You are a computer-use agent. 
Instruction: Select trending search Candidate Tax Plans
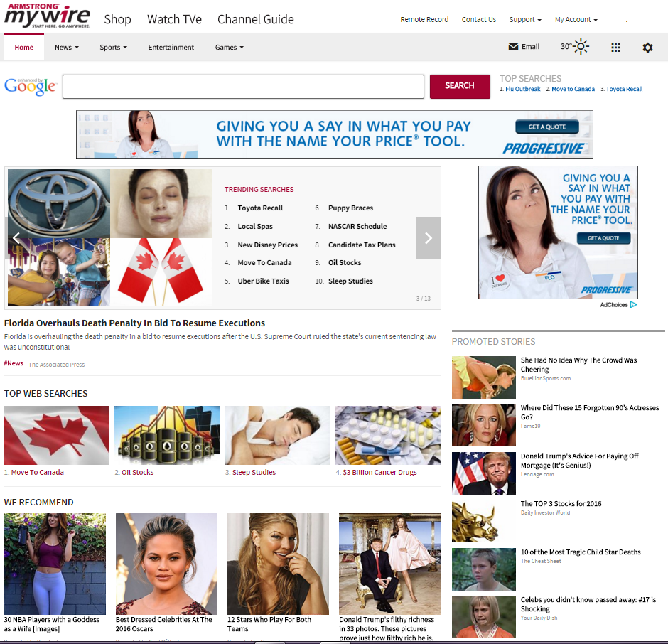[x=362, y=245]
